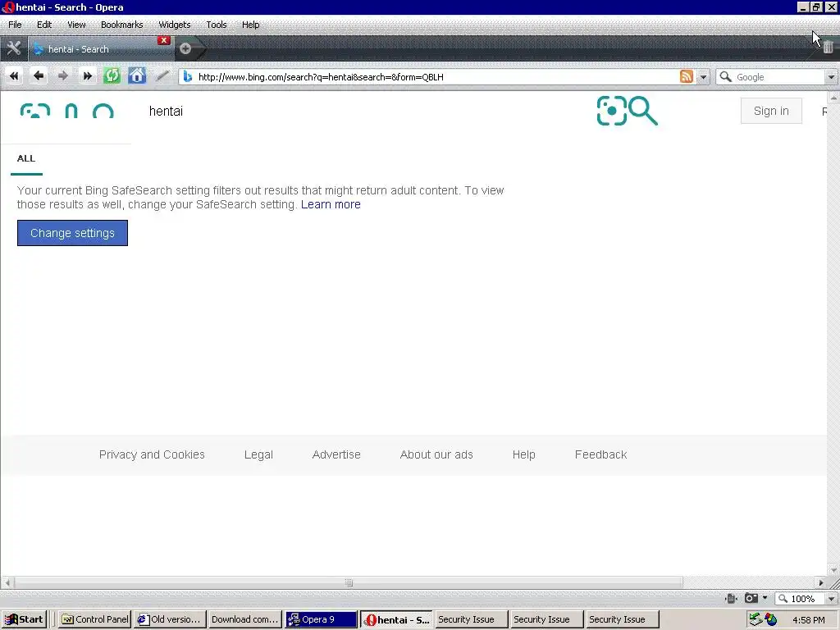This screenshot has width=840, height=630.
Task: Open the Widgets menu
Action: 174,25
